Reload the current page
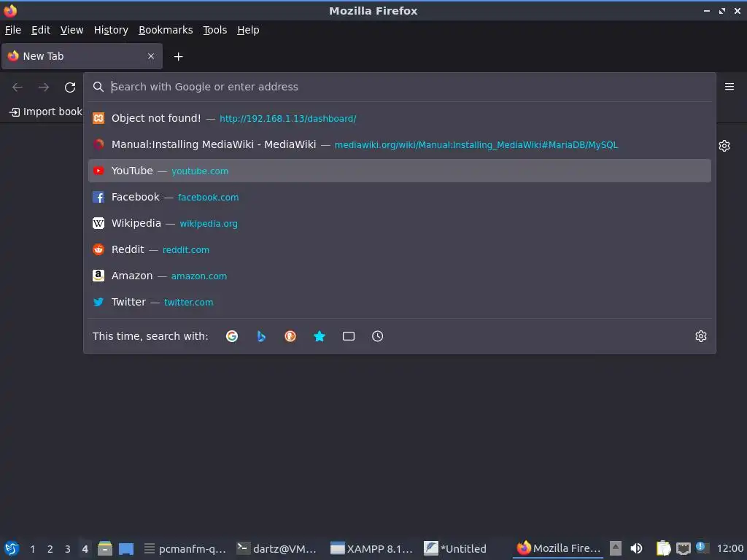 pyautogui.click(x=70, y=87)
